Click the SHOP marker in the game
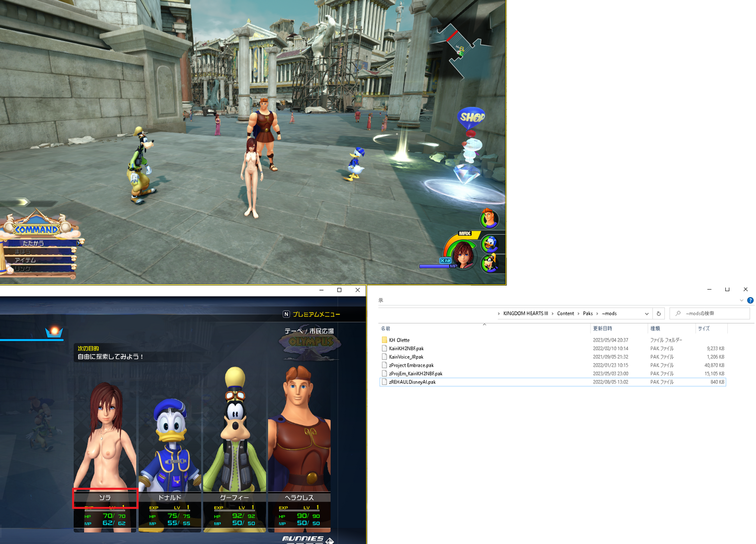756x544 pixels. [x=472, y=118]
